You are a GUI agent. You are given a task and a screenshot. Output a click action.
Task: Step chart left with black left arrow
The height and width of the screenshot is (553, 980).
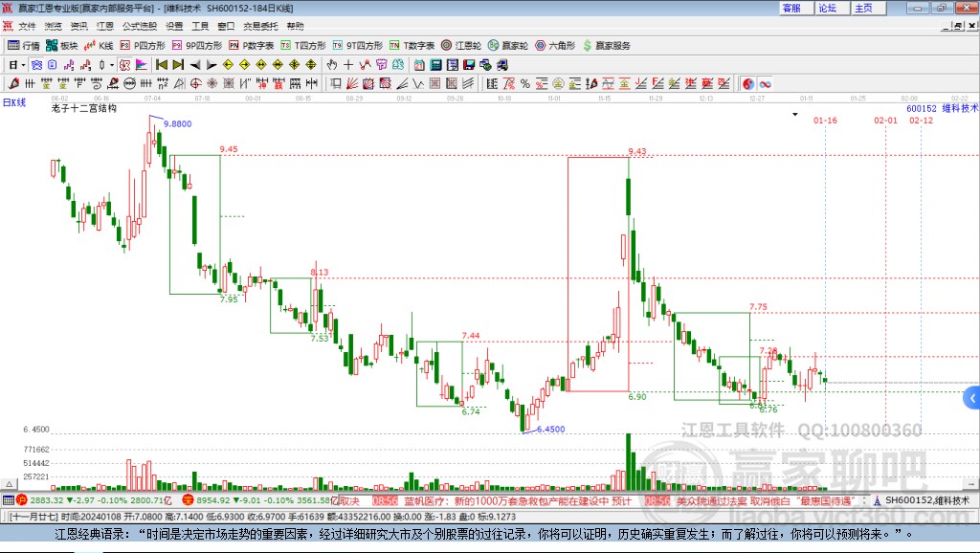coord(195,64)
